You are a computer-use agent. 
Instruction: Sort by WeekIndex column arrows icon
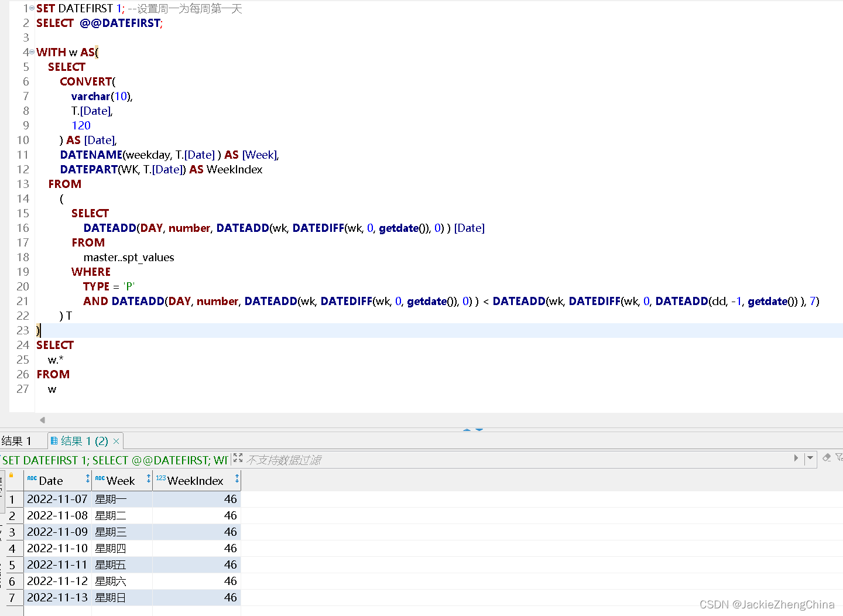tap(237, 479)
